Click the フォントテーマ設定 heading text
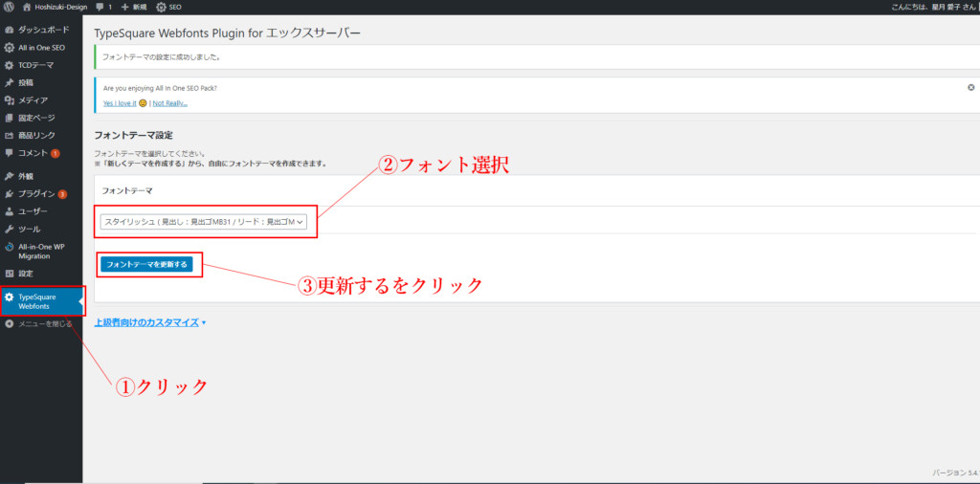Screen dimensions: 980x484 [133, 135]
